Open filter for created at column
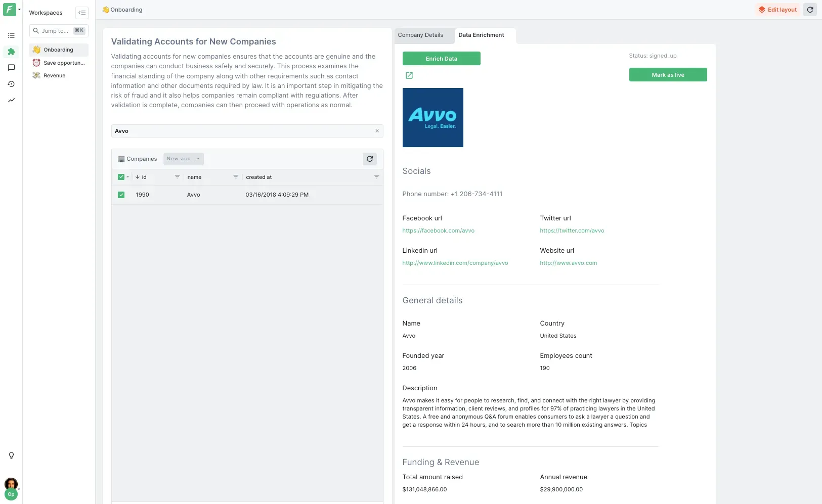Image resolution: width=822 pixels, height=504 pixels. [x=376, y=177]
